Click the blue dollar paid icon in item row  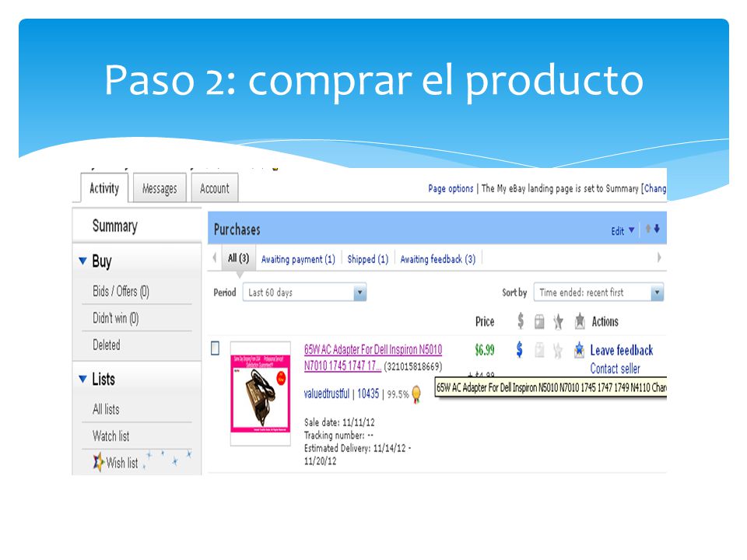pyautogui.click(x=520, y=350)
